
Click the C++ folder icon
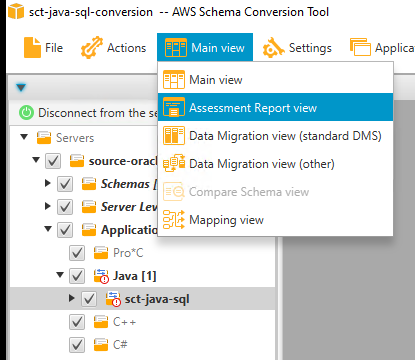pos(101,322)
